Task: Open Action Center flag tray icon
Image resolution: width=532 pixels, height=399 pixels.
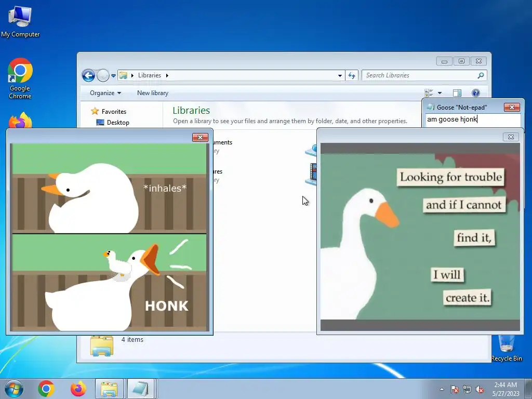Action: [x=454, y=389]
